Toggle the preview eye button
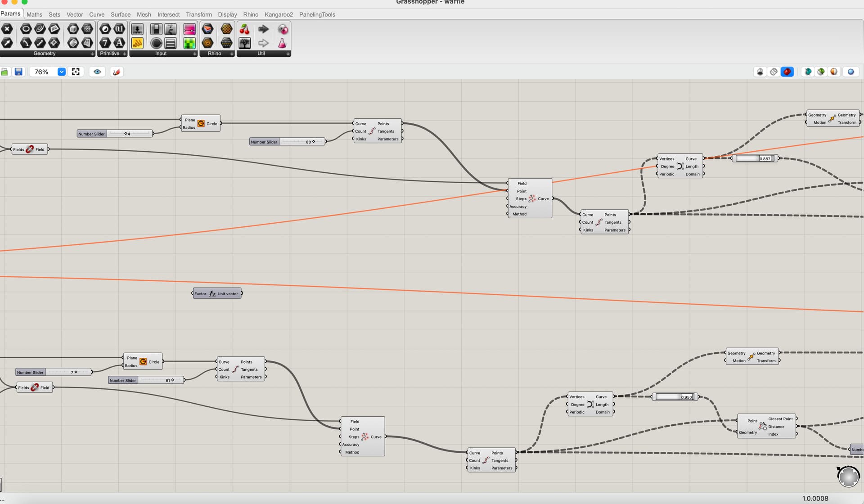 pos(97,72)
